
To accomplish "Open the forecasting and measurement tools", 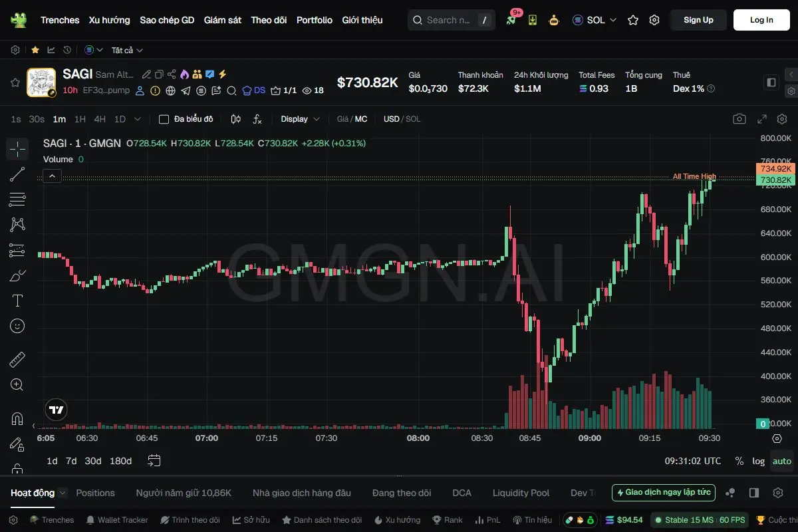I will pyautogui.click(x=17, y=250).
